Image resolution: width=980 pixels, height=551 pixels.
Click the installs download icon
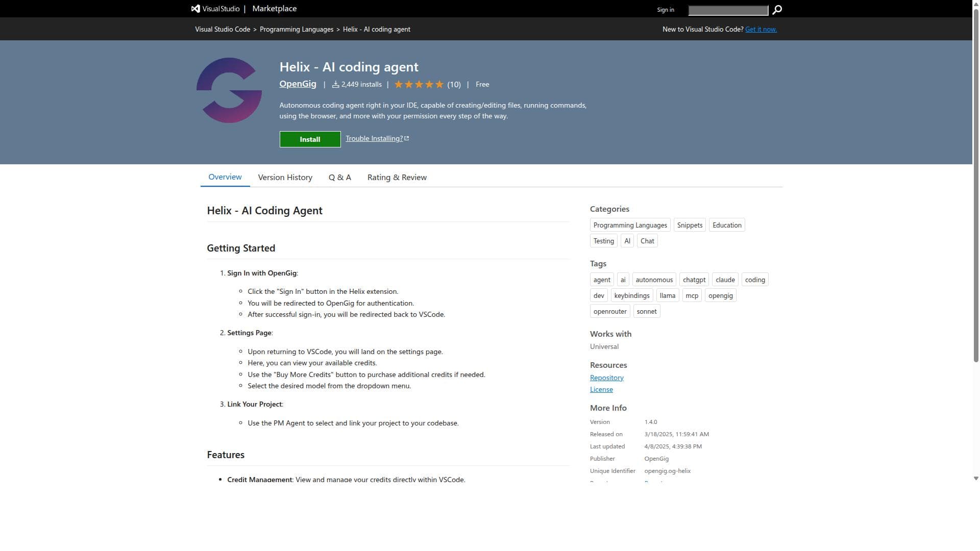(335, 85)
